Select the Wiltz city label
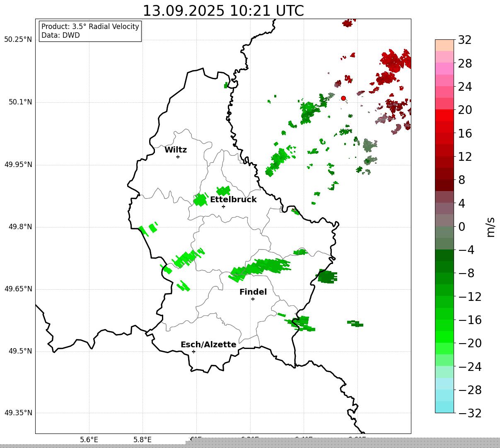 (176, 150)
